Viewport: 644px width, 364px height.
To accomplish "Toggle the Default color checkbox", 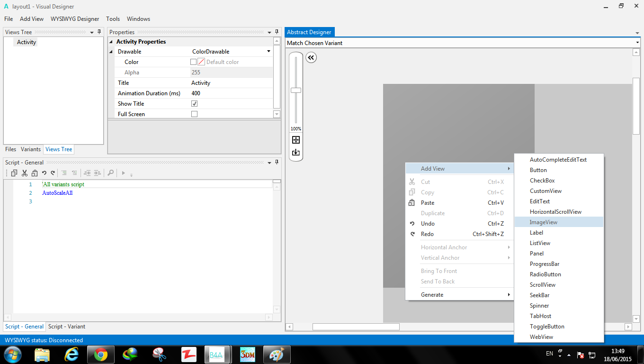I will tap(193, 62).
